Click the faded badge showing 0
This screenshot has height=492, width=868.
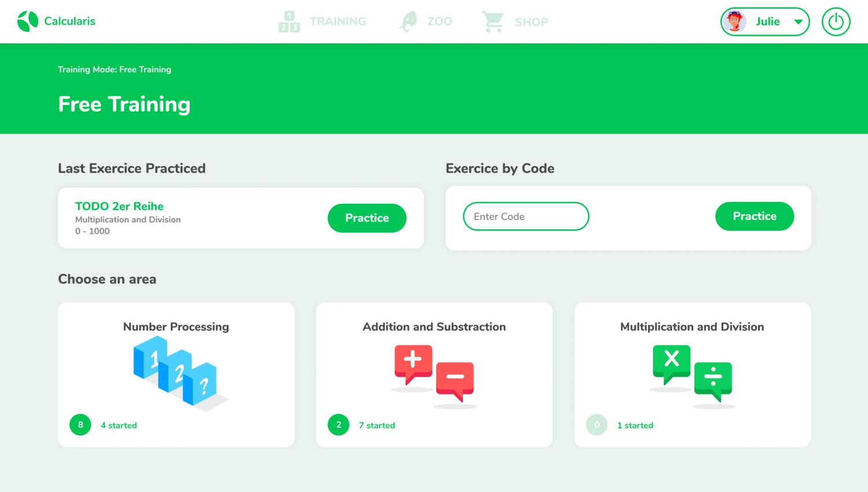click(597, 425)
